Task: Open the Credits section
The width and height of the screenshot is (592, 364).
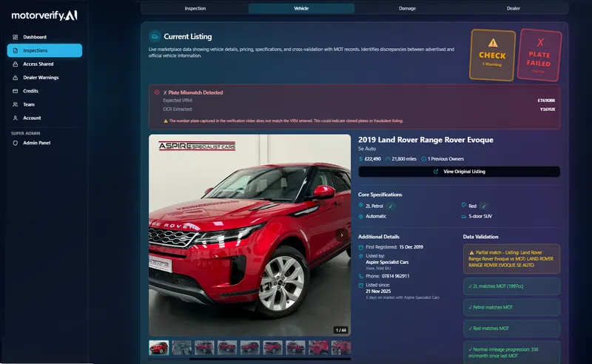Action: pos(44,91)
